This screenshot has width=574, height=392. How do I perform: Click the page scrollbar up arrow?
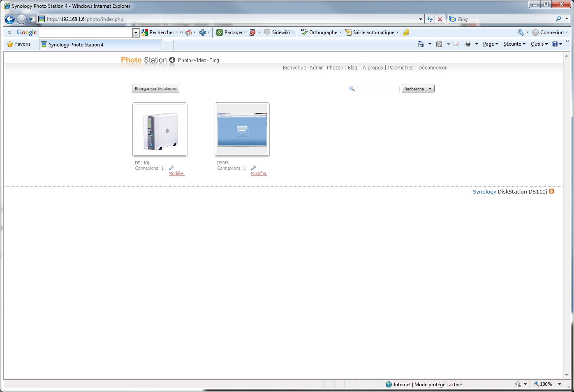click(x=567, y=55)
